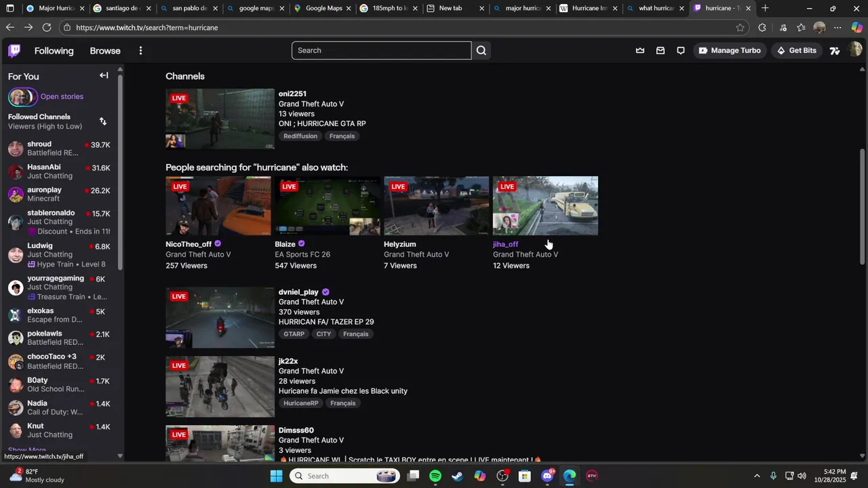Screen dimensions: 868x488
Task: Open the Twitch Turbo icon next to Get Bits
Action: pyautogui.click(x=835, y=51)
